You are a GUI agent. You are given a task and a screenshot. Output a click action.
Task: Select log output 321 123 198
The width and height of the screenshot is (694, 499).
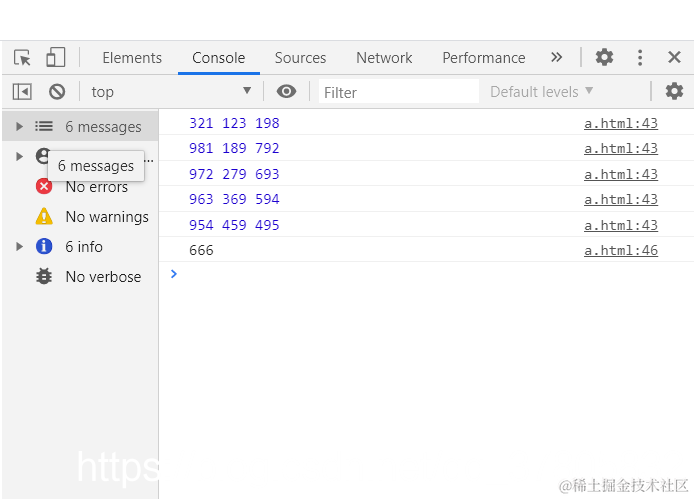(x=234, y=123)
